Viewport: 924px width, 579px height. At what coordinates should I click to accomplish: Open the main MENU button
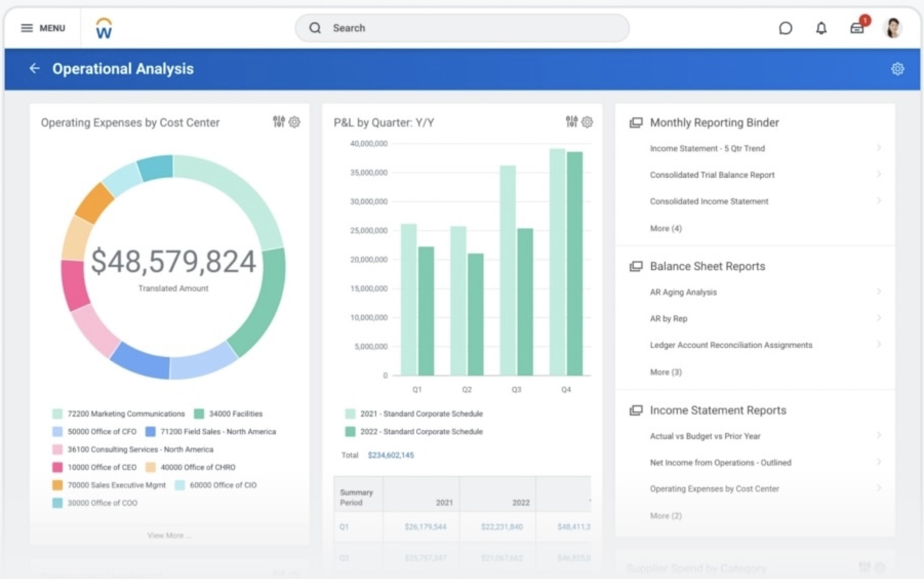pos(43,28)
